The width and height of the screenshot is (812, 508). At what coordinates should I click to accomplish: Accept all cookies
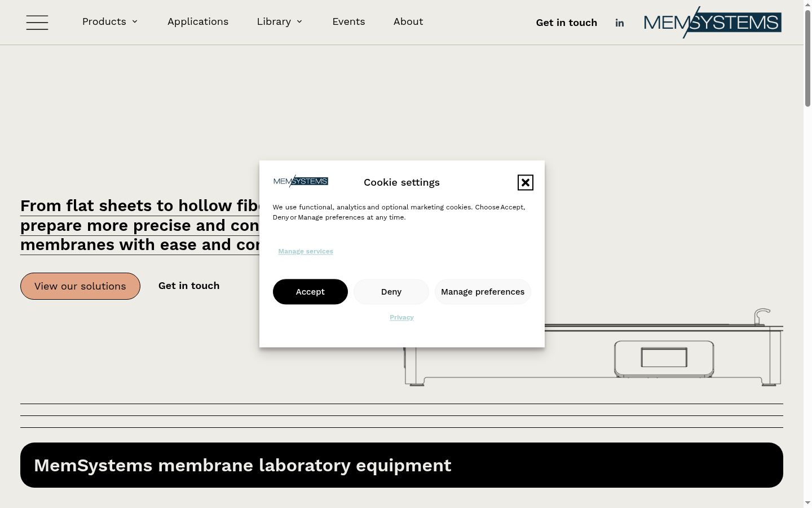coord(310,292)
